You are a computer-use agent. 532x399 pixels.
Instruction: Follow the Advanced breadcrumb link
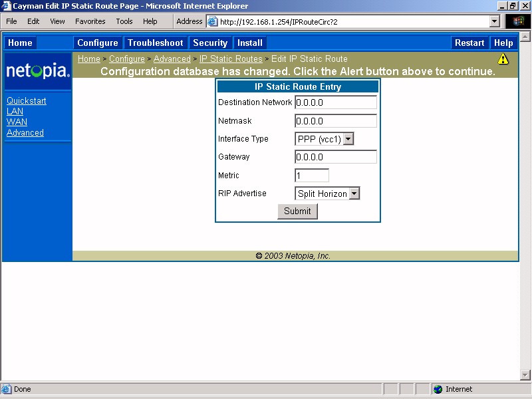(x=172, y=59)
